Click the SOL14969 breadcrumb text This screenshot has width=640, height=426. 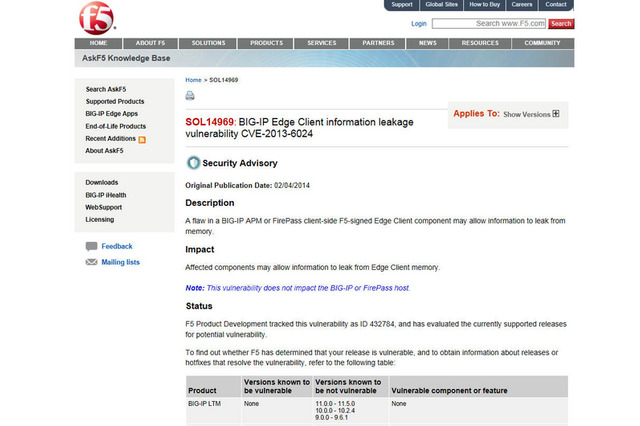224,80
